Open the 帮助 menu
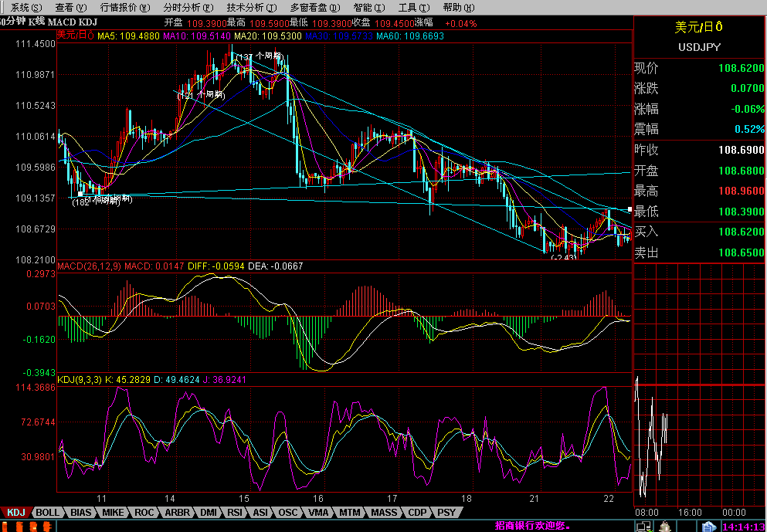 (457, 7)
